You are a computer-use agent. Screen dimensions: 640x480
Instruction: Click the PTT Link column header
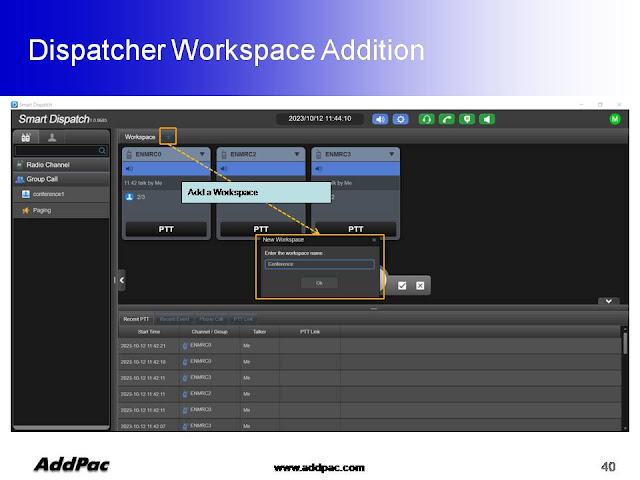(x=310, y=332)
